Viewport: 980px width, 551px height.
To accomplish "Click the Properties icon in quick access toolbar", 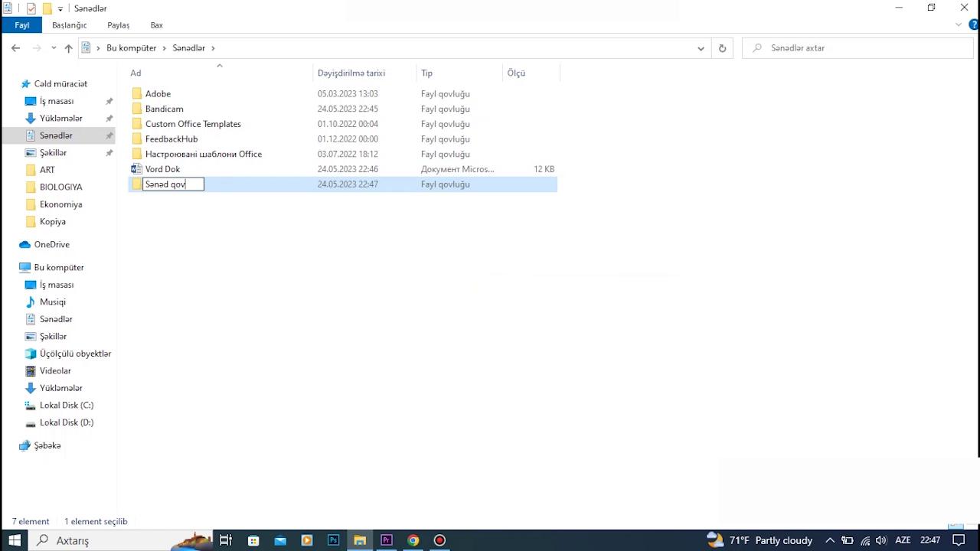I will pos(31,8).
